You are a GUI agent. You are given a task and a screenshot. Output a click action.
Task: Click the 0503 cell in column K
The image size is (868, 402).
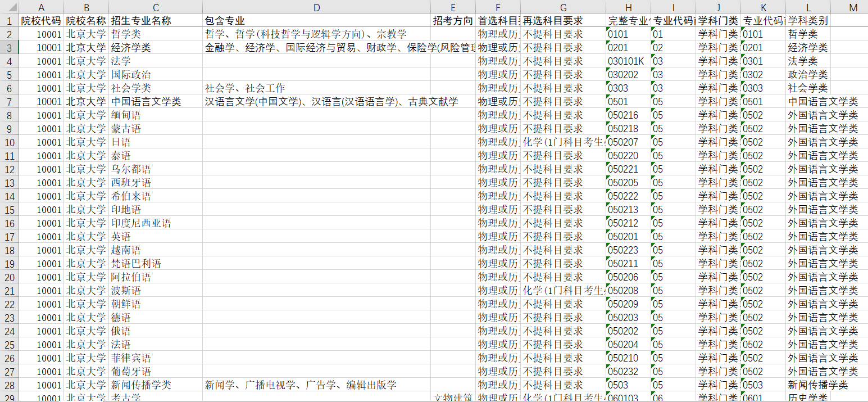763,385
